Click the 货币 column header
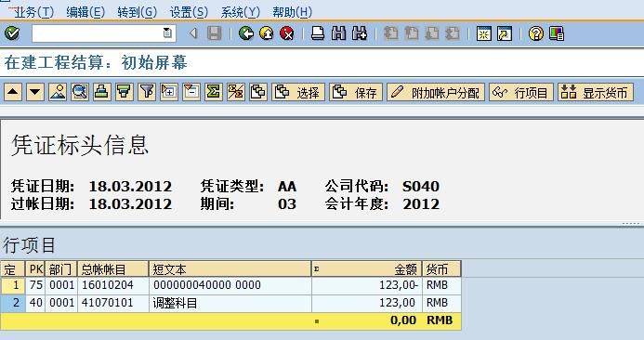Viewport: 644px width, 340px height. pyautogui.click(x=441, y=269)
